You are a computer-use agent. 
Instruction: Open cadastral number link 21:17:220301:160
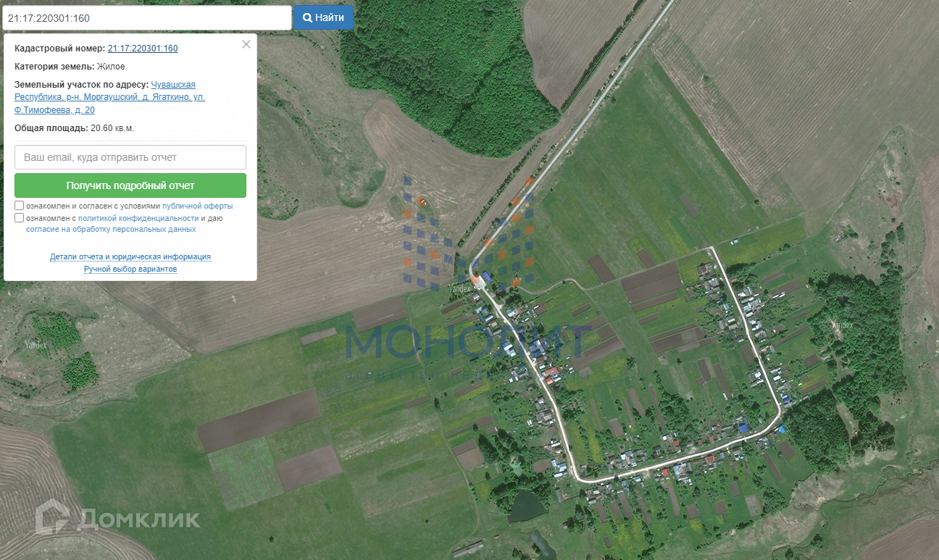coord(143,49)
